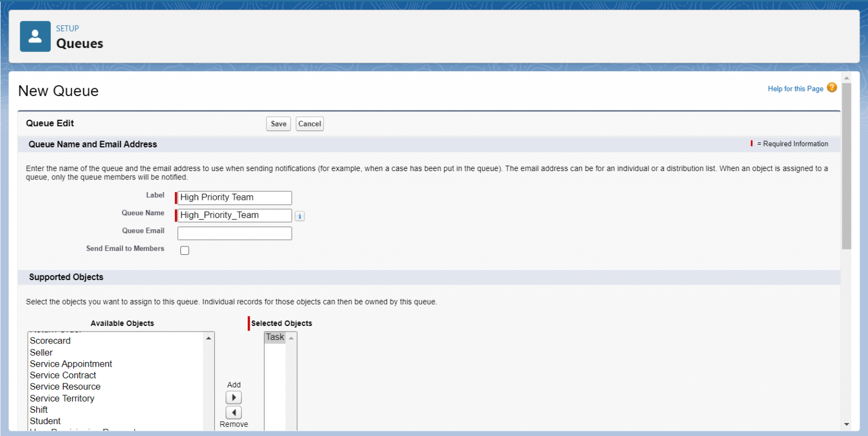Choose Service Territory from Available Objects
Image resolution: width=868 pixels, height=436 pixels.
[62, 398]
